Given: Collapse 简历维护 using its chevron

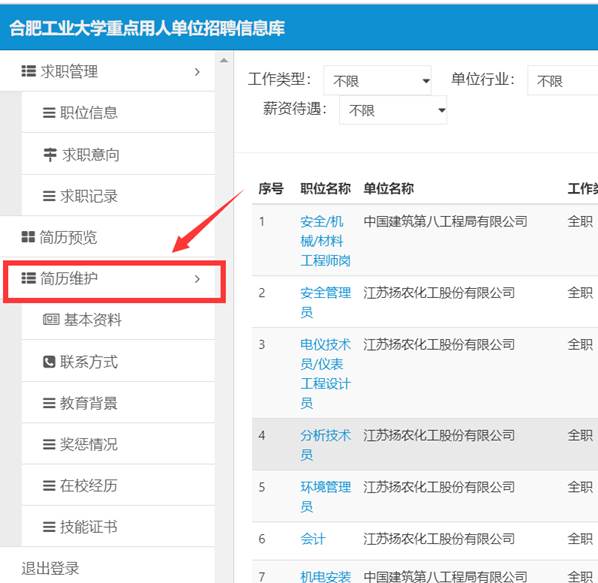Looking at the screenshot, I should (x=197, y=279).
